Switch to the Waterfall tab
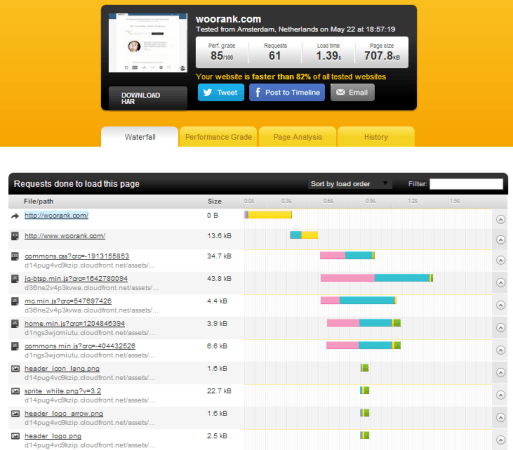Viewport: 513px width, 450px height. pyautogui.click(x=140, y=137)
